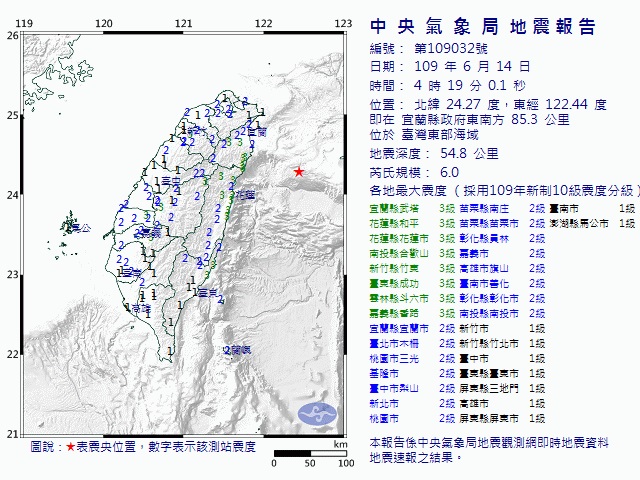Click the intensity entry 花蓮縣花蓮市

[x=399, y=239]
